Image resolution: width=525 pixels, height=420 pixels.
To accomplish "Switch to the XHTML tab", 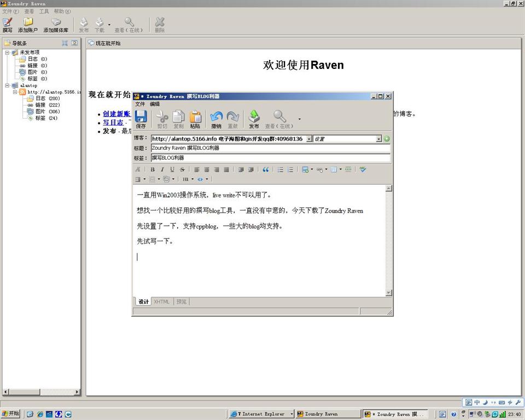I will 162,302.
